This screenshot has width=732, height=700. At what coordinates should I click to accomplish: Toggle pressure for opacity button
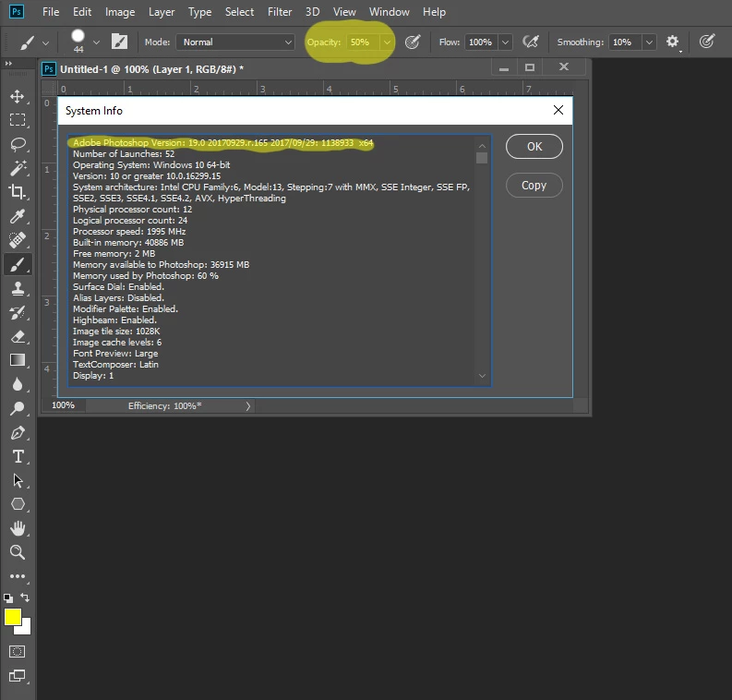[x=413, y=42]
